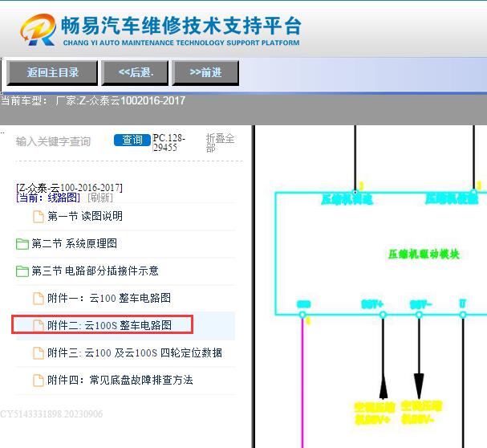Click the page icon beside 附件一
The image size is (487, 448).
pos(39,299)
